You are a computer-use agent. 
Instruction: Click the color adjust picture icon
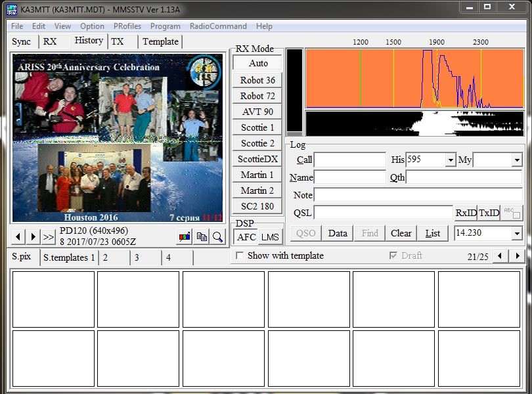coord(185,236)
